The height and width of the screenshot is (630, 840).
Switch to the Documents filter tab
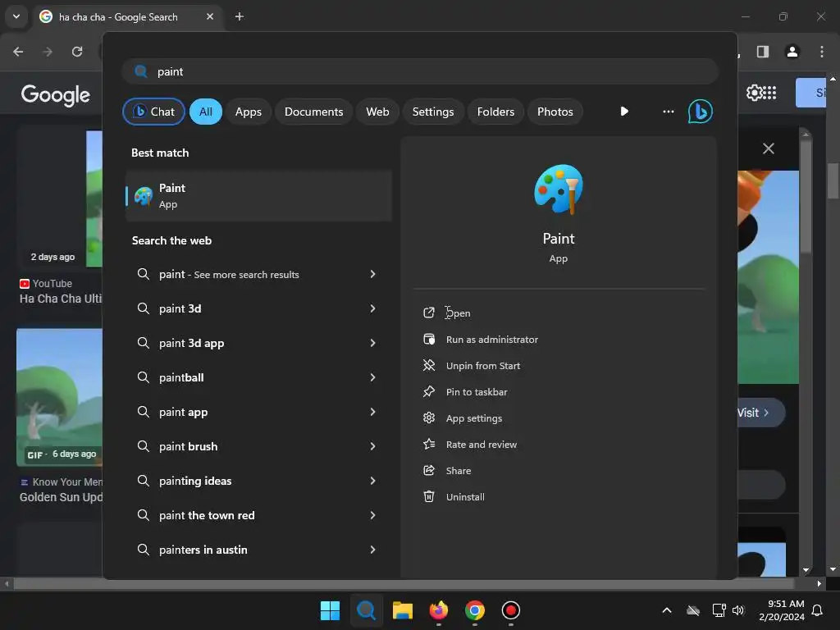pos(313,112)
